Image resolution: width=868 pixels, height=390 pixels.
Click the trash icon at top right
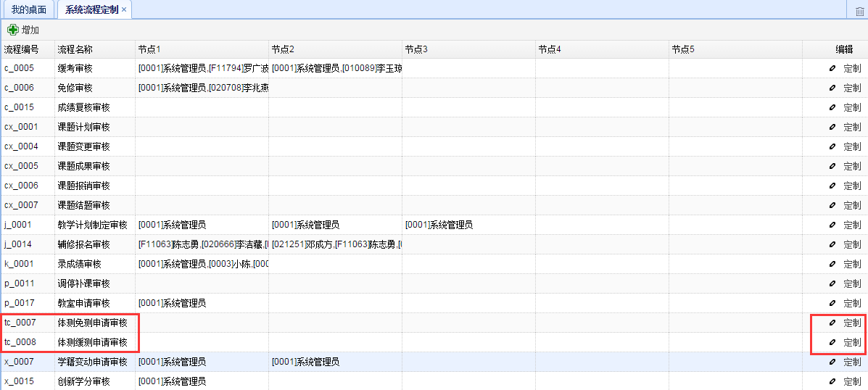pyautogui.click(x=860, y=10)
